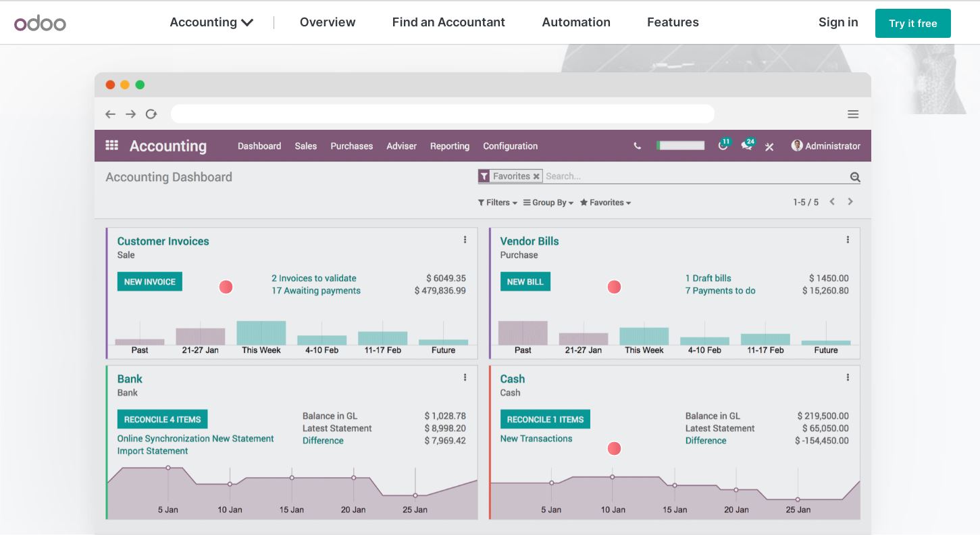The image size is (980, 559).
Task: Click the crossed tools debug icon
Action: (769, 146)
